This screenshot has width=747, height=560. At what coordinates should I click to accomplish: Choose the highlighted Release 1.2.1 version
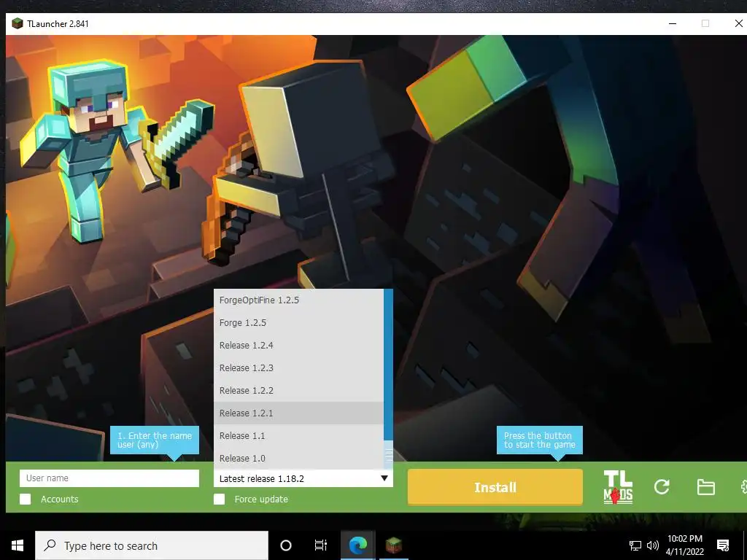(298, 413)
